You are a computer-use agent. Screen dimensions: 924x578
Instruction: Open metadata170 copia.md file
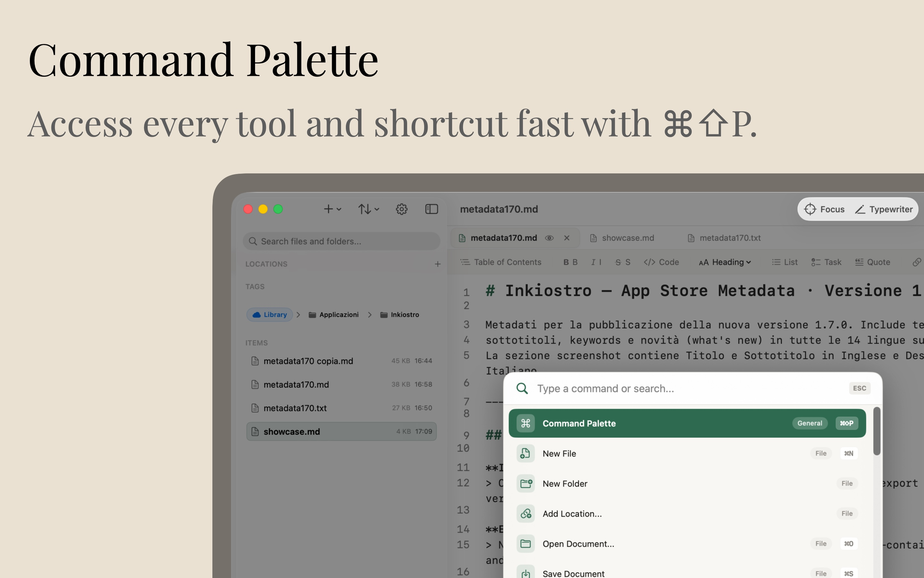(341, 361)
